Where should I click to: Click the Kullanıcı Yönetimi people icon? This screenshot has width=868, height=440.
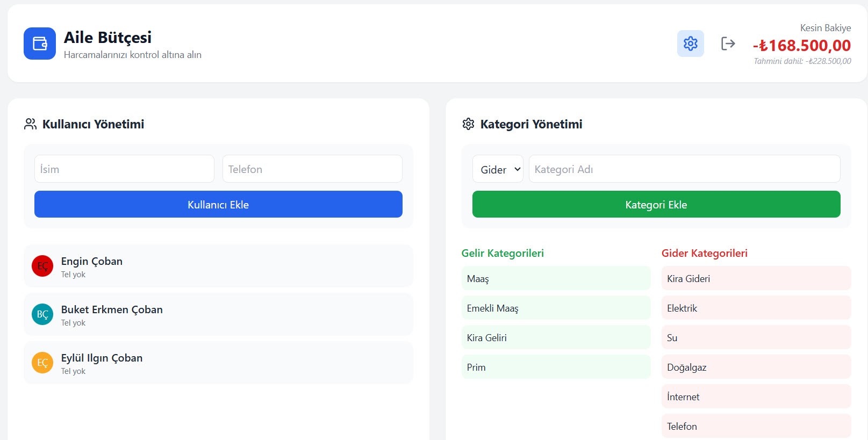(x=31, y=124)
